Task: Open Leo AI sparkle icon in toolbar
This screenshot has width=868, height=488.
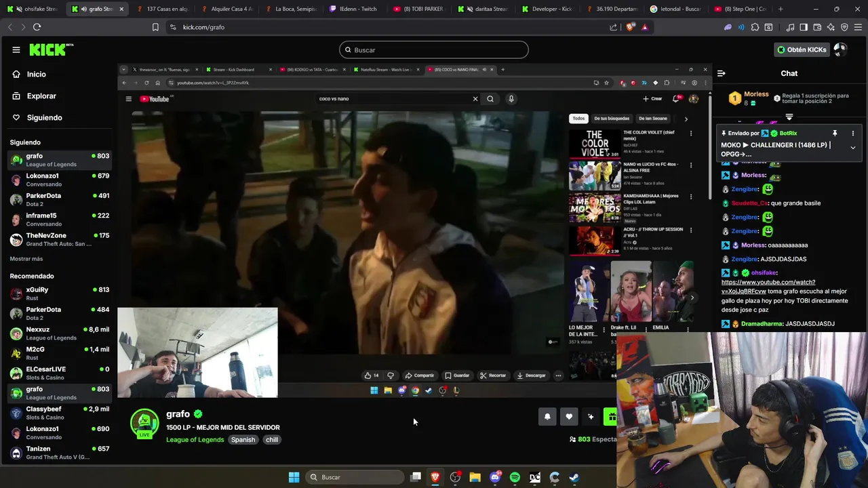Action: [x=831, y=27]
